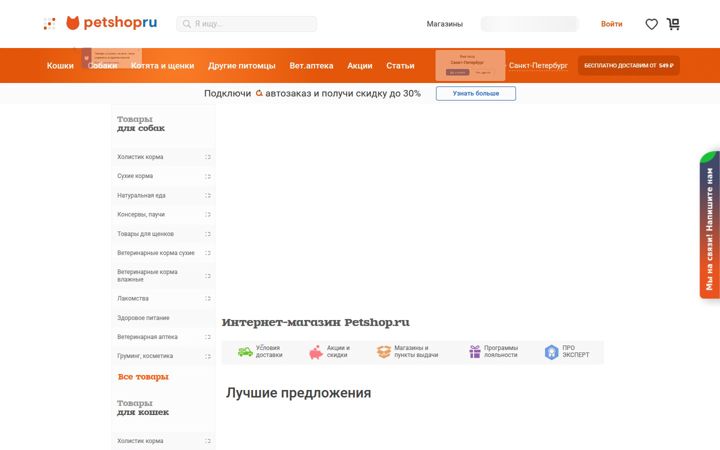Screen dimensions: 720x450
Task: Open the Котята и щенки menu
Action: click(x=163, y=66)
